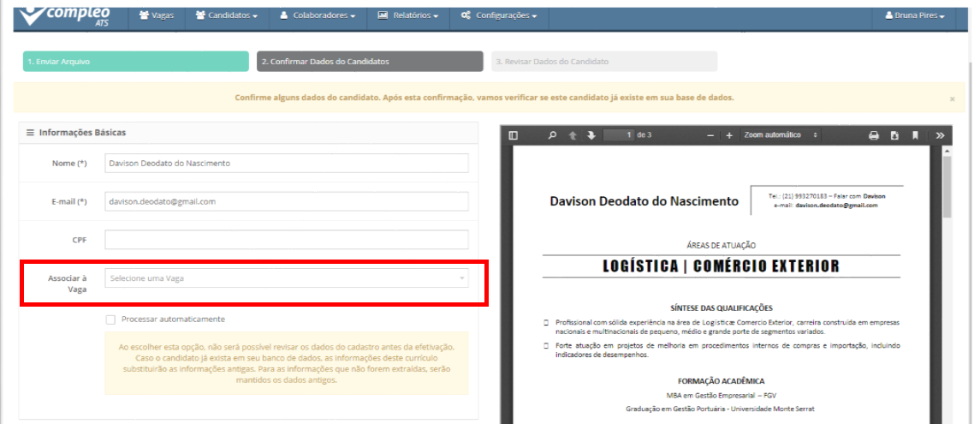This screenshot has height=424, width=980.
Task: Click the PDF viewer vertical scrollbar
Action: point(947,188)
